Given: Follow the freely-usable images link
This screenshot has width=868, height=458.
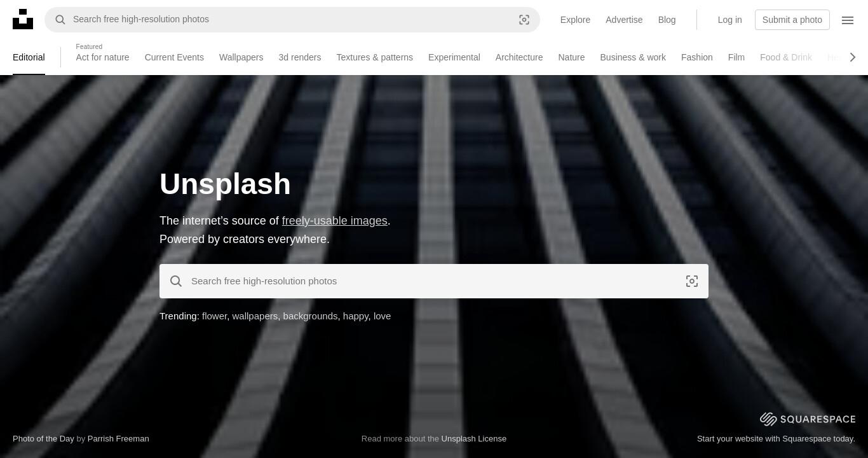Looking at the screenshot, I should click(335, 221).
